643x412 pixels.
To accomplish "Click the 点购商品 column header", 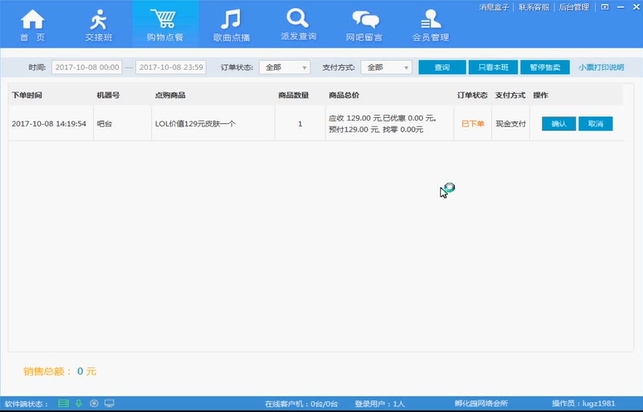I will 170,96.
